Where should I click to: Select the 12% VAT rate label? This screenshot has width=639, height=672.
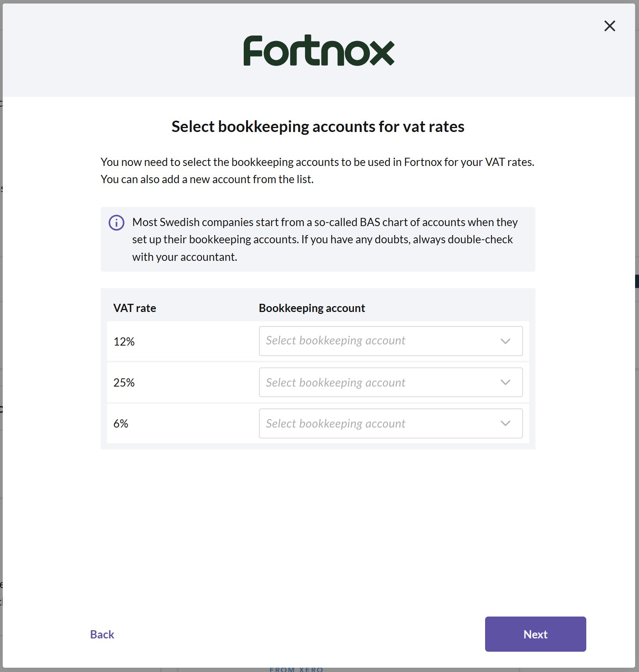pyautogui.click(x=124, y=342)
